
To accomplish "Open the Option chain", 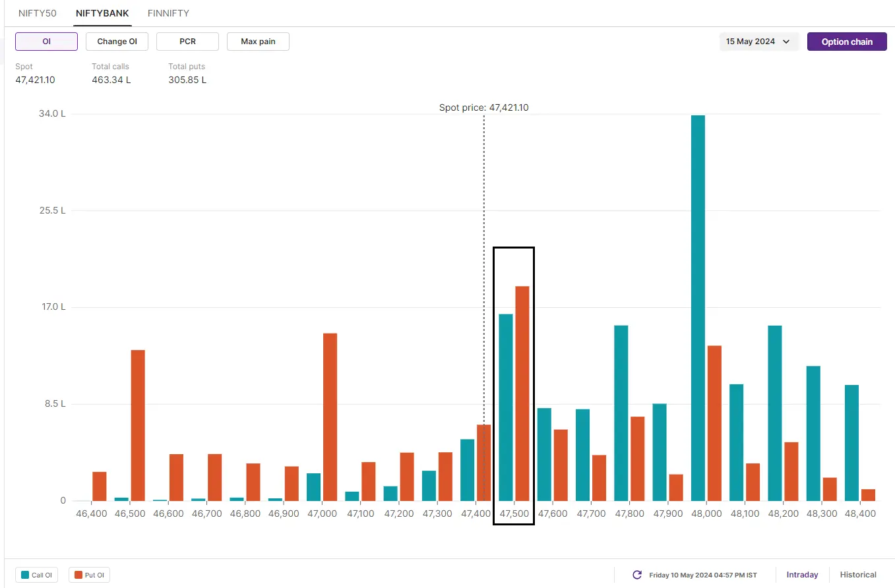I will 847,42.
